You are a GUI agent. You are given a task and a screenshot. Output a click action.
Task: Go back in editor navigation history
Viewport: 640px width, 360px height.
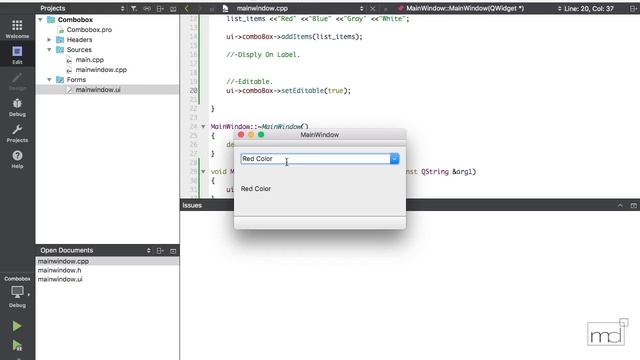click(x=187, y=8)
